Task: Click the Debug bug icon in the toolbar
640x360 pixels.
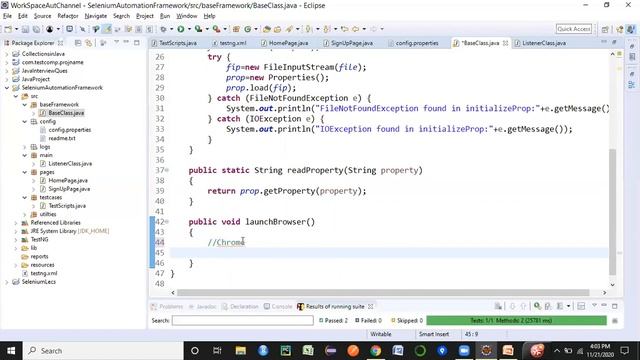Action: click(163, 29)
